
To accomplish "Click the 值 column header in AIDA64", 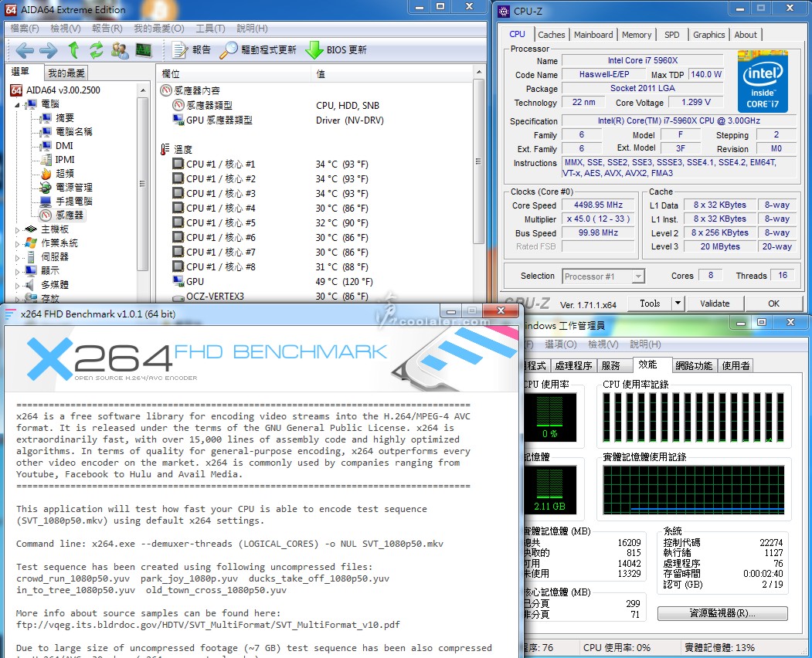I will [392, 74].
